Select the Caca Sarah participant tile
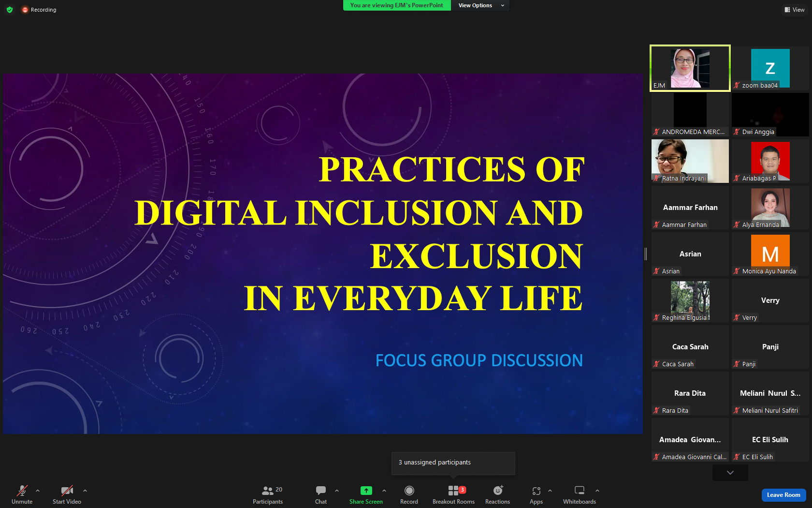 tap(690, 347)
